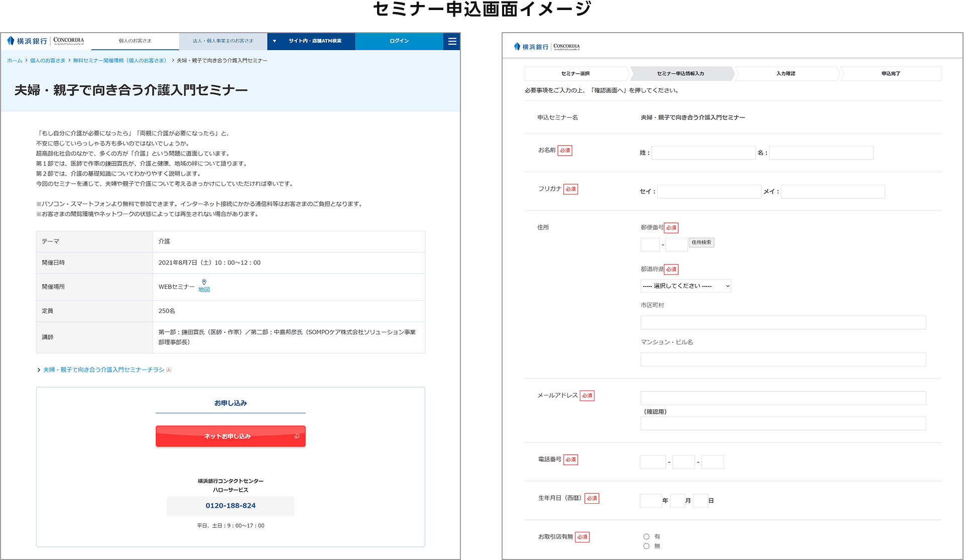964x560 pixels.
Task: Click the email 確認用 input field
Action: 783,424
